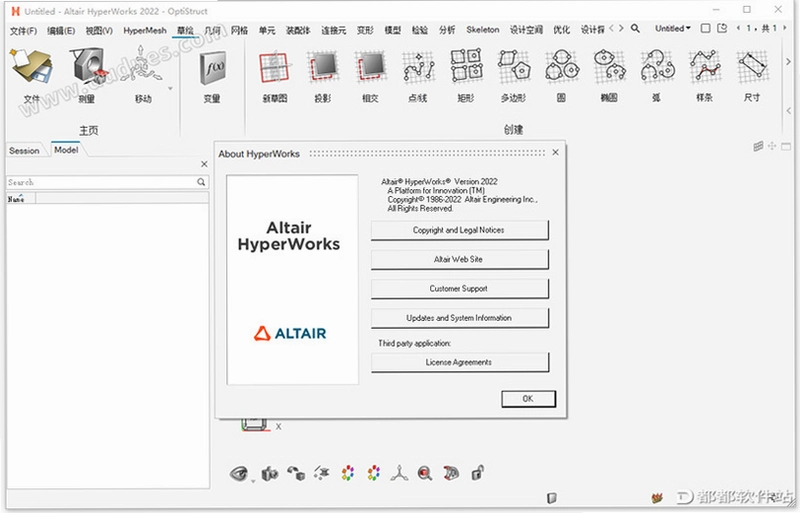Open the 编辑(E) menu

click(61, 31)
